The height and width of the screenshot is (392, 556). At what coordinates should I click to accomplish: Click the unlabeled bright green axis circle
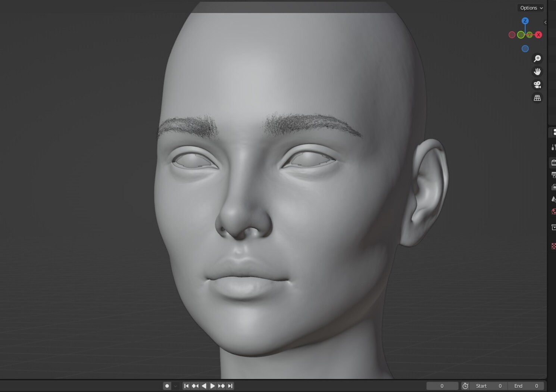521,35
